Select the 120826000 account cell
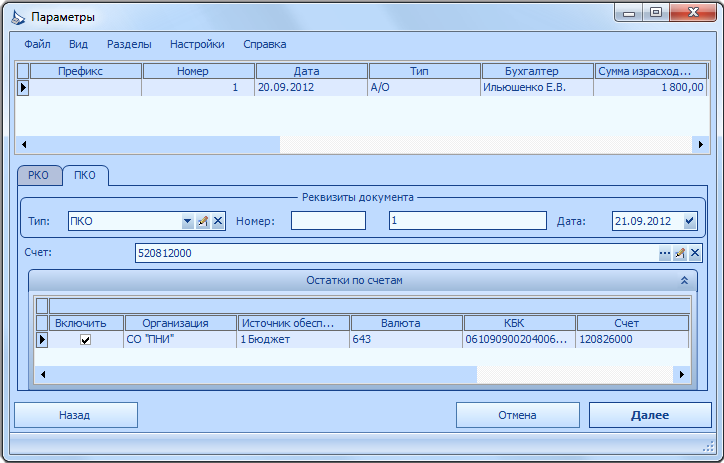 (632, 339)
